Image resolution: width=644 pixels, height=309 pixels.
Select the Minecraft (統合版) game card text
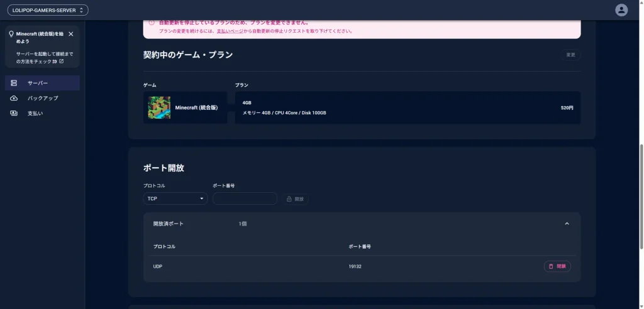(x=196, y=107)
